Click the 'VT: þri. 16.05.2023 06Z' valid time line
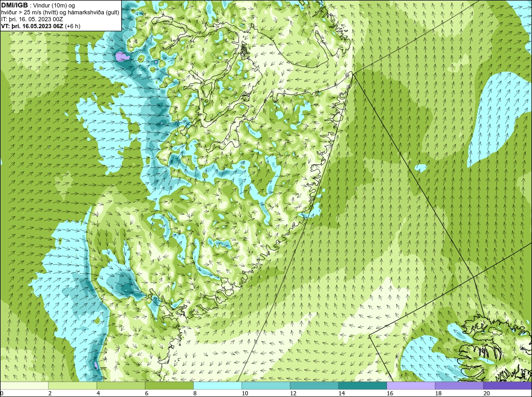Viewport: 532px width, 397px height. tap(41, 26)
